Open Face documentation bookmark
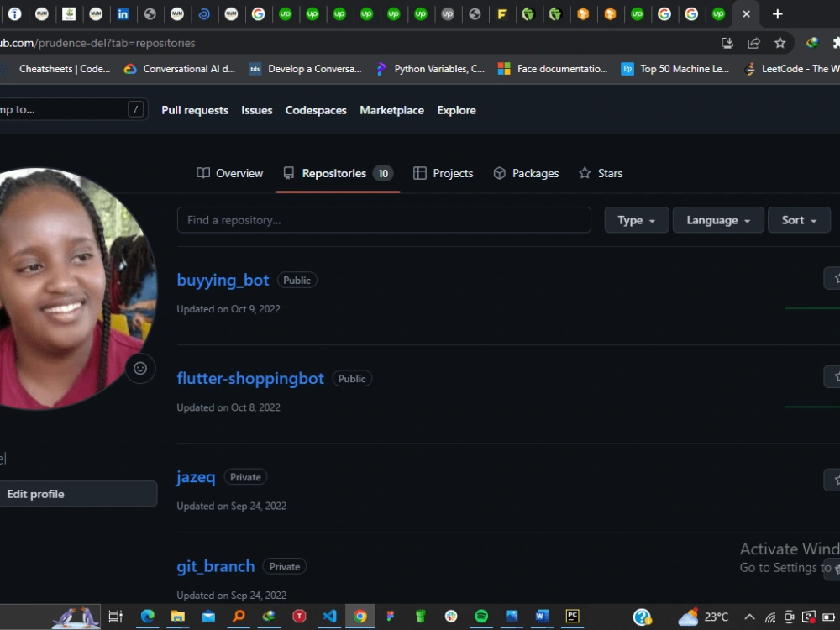The image size is (840, 630). pos(553,69)
